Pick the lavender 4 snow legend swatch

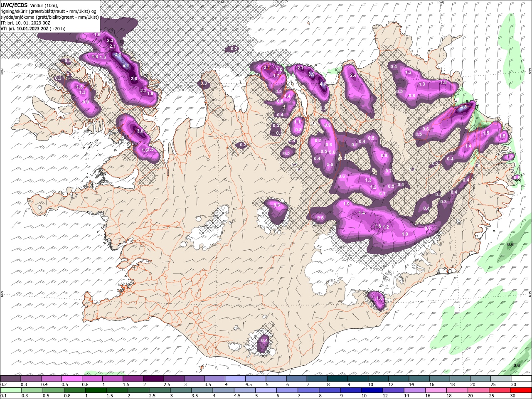click(235, 379)
